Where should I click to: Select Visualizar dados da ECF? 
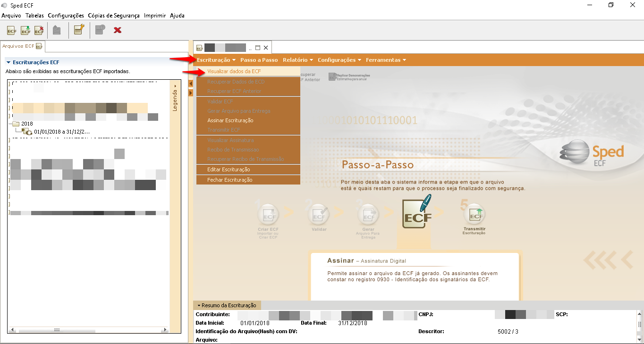(x=248, y=71)
